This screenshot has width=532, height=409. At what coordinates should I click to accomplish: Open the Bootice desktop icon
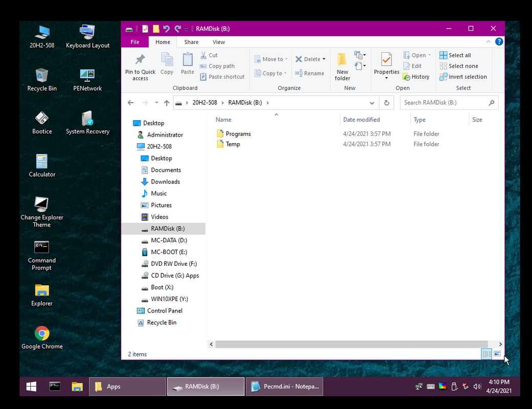click(x=42, y=123)
